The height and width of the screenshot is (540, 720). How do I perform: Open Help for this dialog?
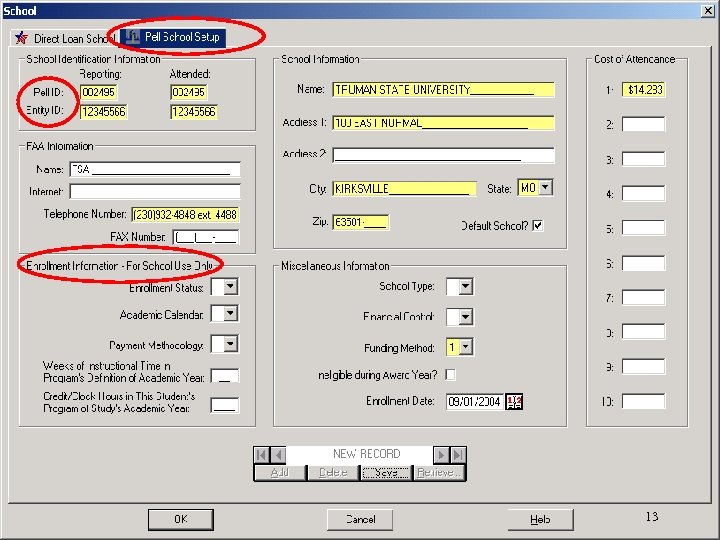point(540,519)
